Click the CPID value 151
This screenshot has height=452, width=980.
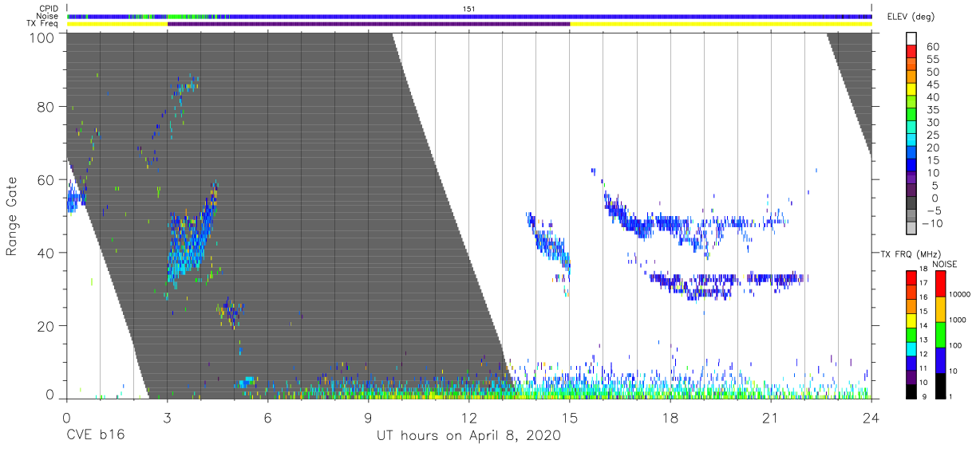point(469,8)
